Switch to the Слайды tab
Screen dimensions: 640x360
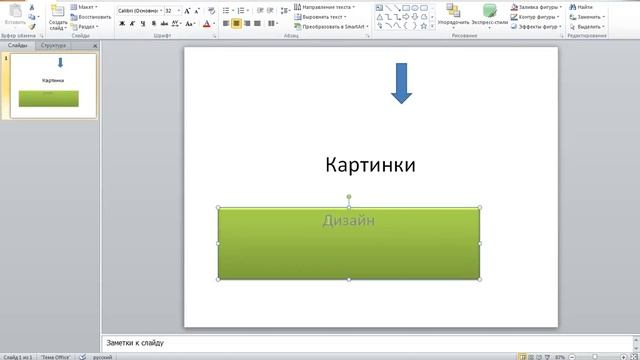[18, 45]
